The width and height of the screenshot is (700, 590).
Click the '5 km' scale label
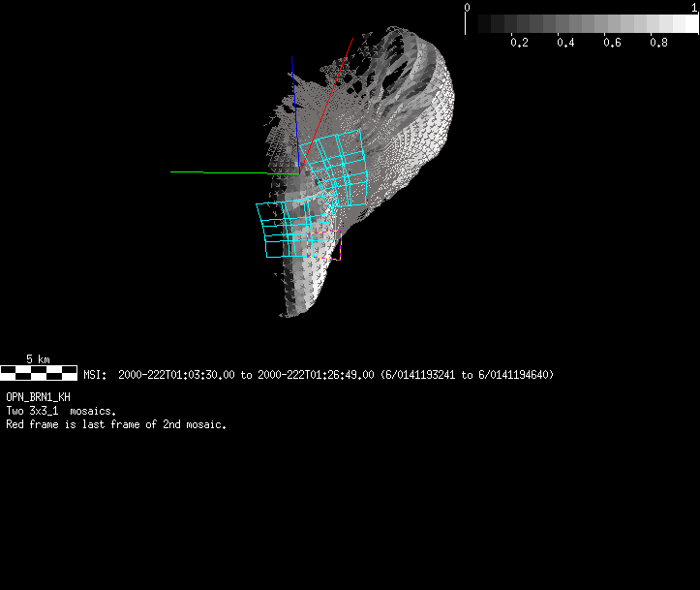[x=38, y=358]
